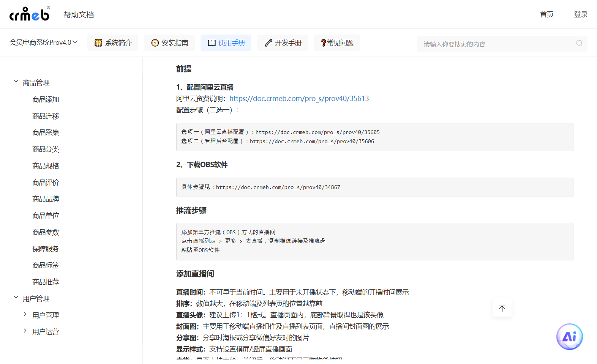The image size is (597, 364).
Task: Open the 会员电商系统Prov4.0 version dropdown
Action: pos(43,43)
